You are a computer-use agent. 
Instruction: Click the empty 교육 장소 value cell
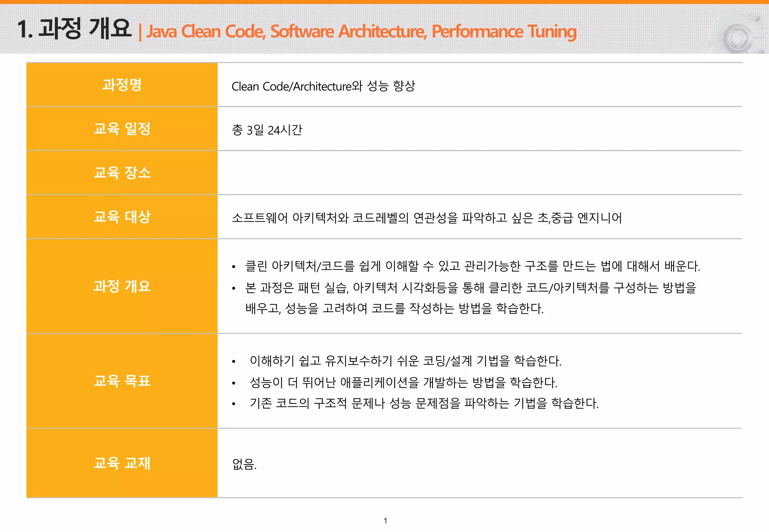[x=479, y=173]
